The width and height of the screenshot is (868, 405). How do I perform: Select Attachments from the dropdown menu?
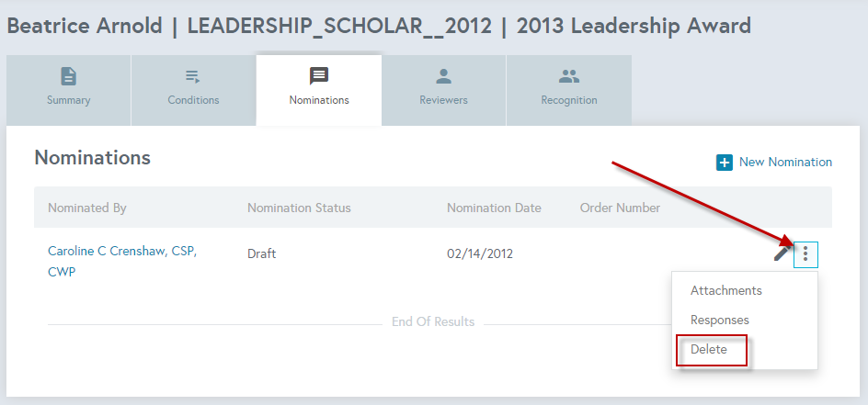point(725,290)
